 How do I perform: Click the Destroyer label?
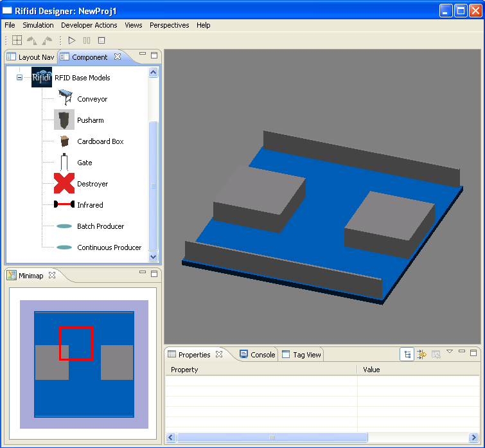pos(93,184)
